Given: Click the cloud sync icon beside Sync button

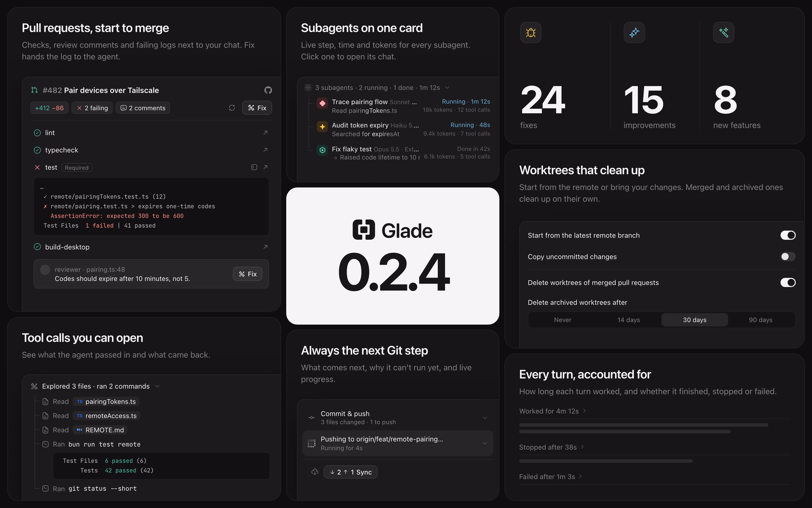Looking at the screenshot, I should (x=315, y=472).
